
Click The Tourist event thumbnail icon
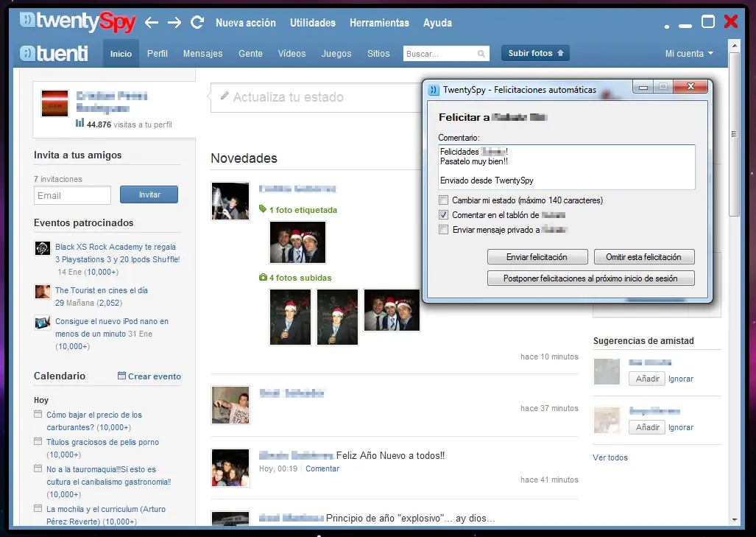pyautogui.click(x=43, y=292)
